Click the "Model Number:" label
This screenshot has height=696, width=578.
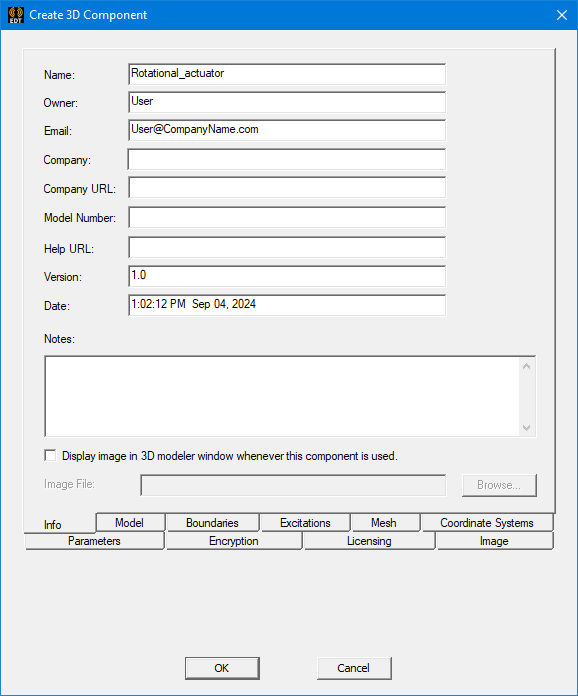(80, 218)
